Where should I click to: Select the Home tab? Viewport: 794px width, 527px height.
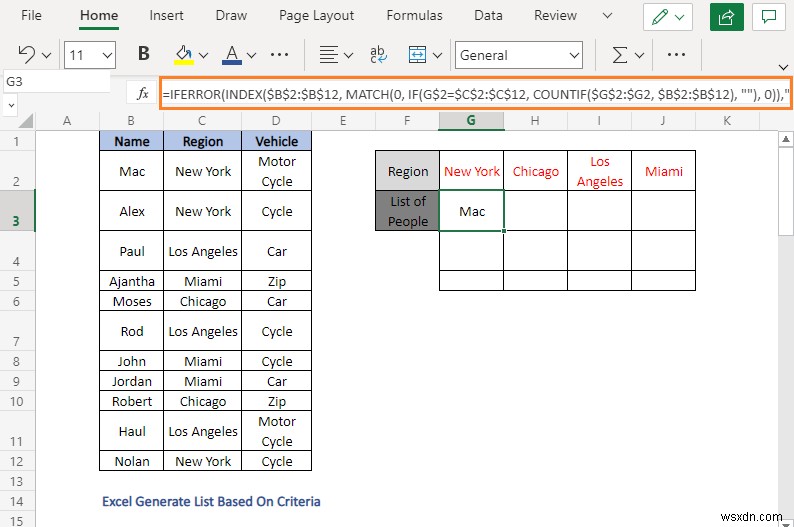click(x=99, y=15)
